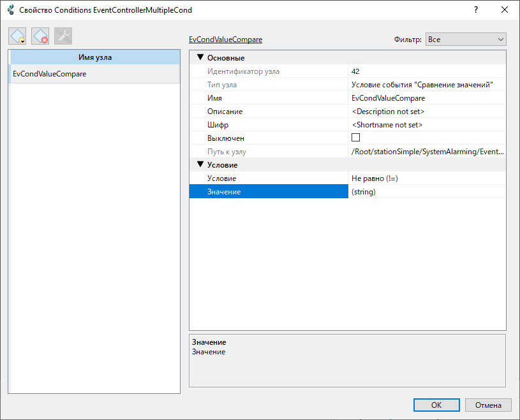
Task: Click the Шифр value Shortname not set
Action: [x=427, y=125]
